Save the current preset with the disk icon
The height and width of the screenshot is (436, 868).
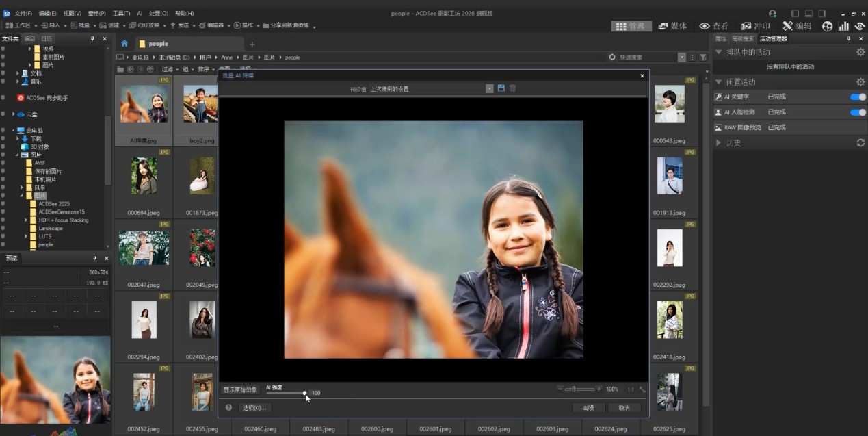click(501, 88)
